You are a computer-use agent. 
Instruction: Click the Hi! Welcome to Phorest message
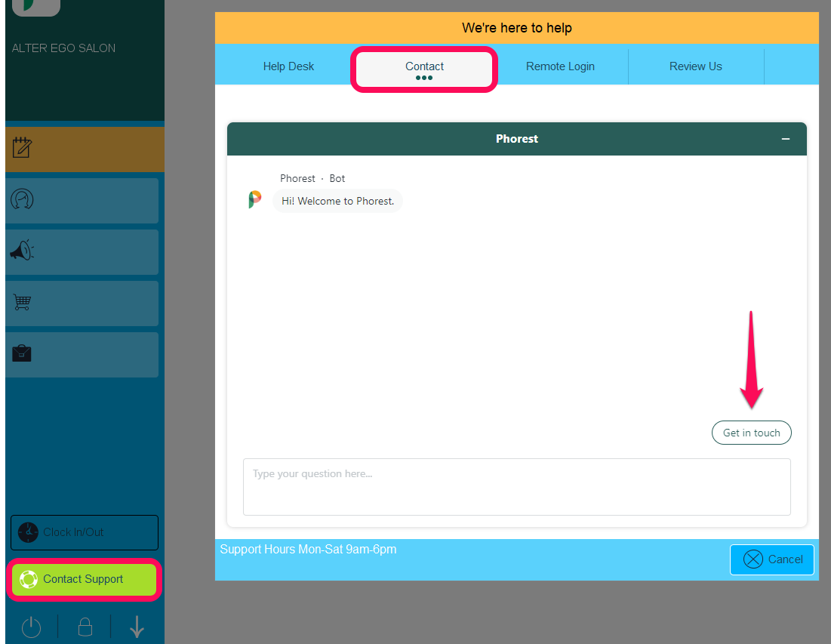(337, 201)
